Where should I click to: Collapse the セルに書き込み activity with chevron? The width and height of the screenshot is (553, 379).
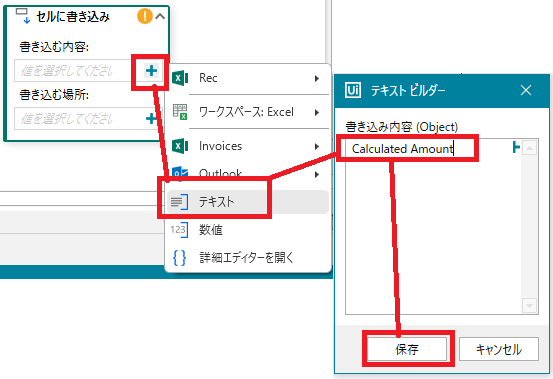click(x=160, y=16)
